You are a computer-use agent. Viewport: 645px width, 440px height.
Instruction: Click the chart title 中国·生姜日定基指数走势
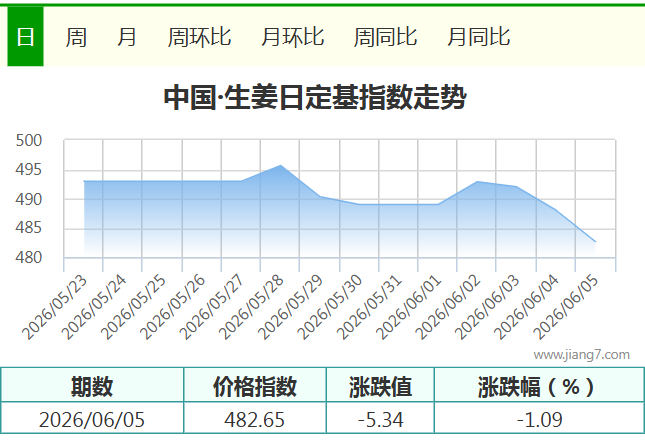pos(315,97)
